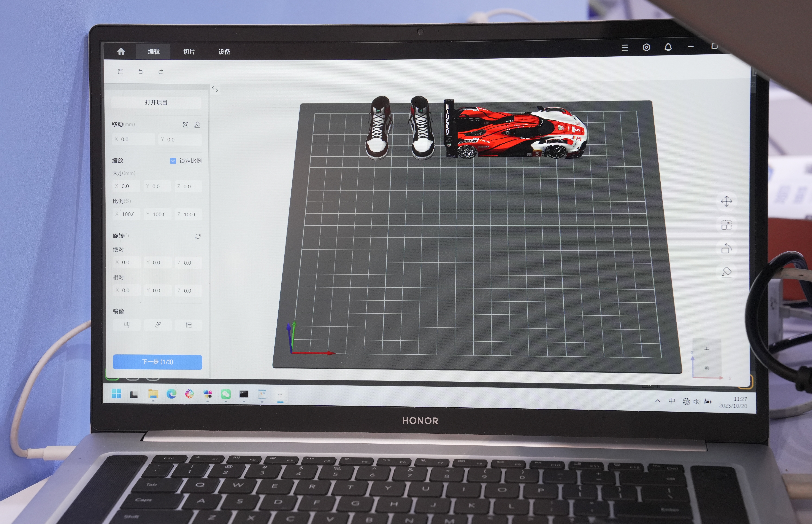Image resolution: width=812 pixels, height=524 pixels.
Task: Open WeChat from the taskbar
Action: (226, 394)
